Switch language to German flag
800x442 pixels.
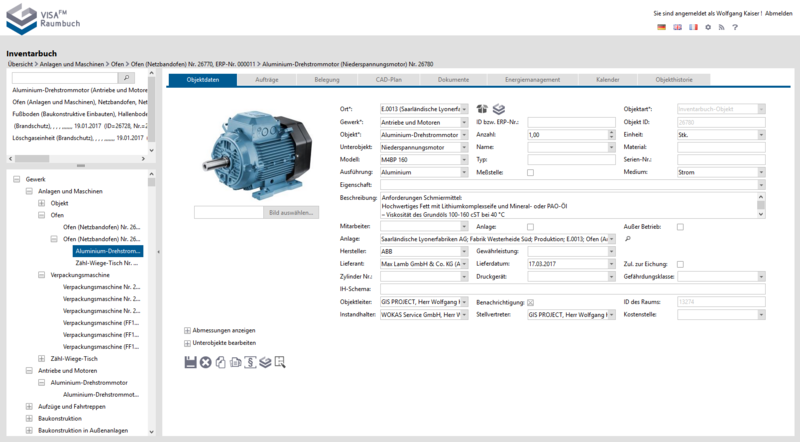click(x=662, y=27)
